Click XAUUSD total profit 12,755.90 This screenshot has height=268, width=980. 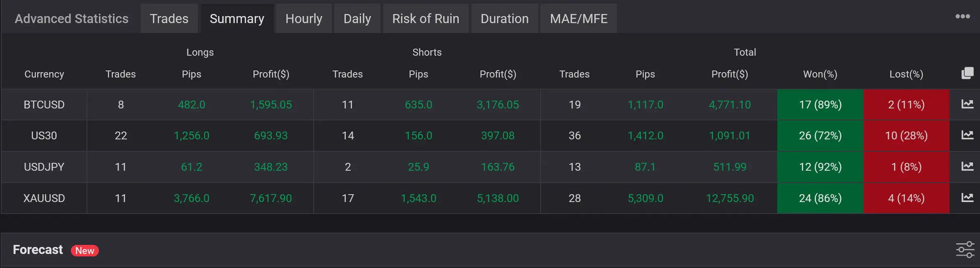(x=730, y=198)
